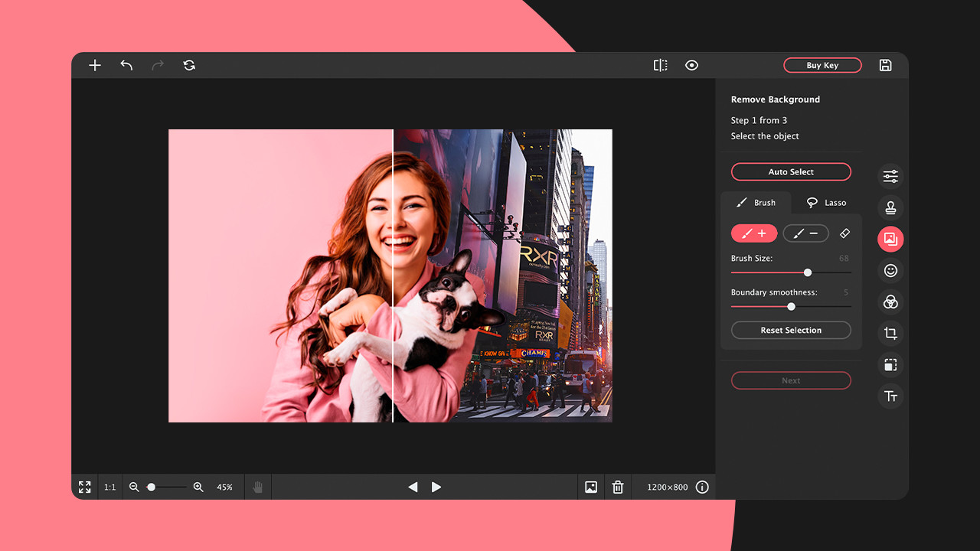Viewport: 980px width, 551px height.
Task: Switch to the Lasso tab
Action: pyautogui.click(x=826, y=203)
